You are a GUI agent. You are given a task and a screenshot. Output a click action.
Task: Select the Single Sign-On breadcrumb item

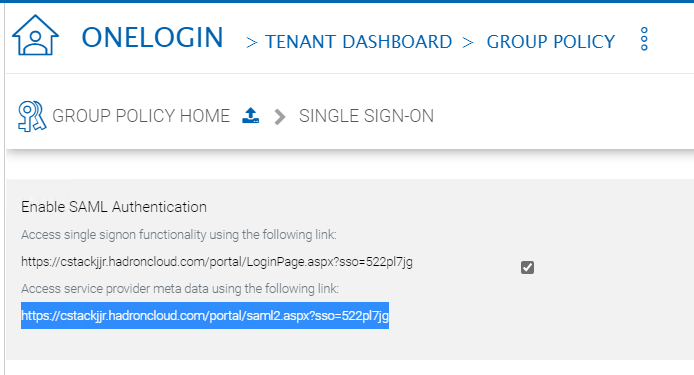coord(366,116)
